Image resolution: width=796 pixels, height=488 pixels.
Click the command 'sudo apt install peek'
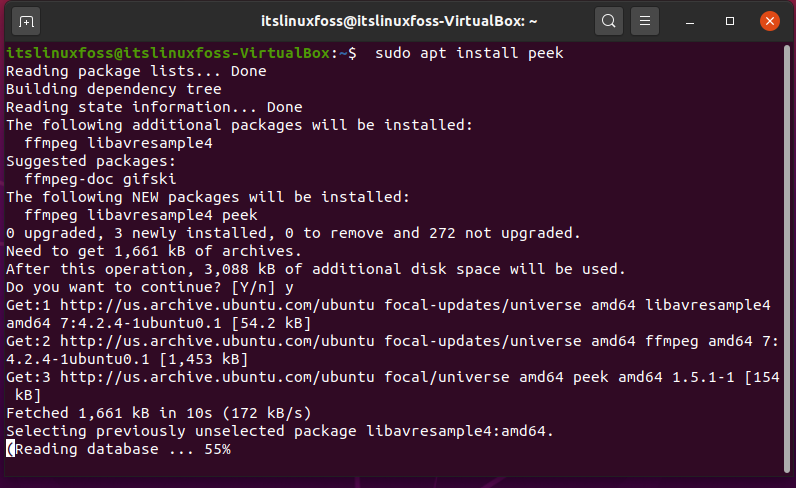[469, 53]
